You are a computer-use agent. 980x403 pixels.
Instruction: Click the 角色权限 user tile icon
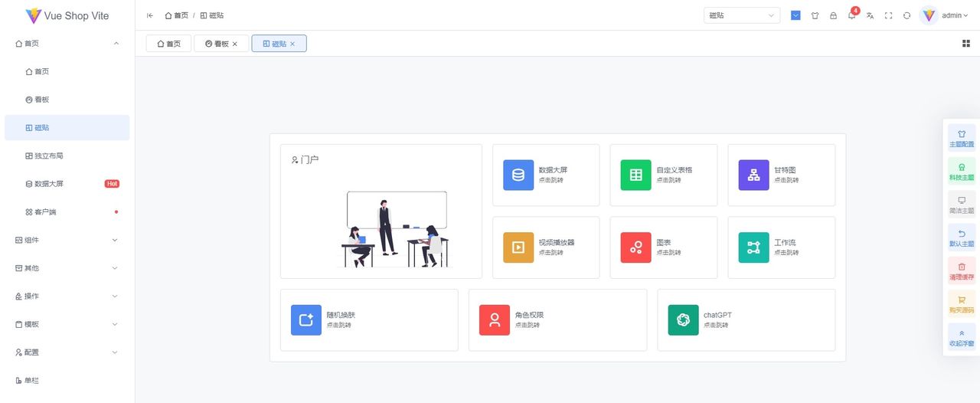pyautogui.click(x=495, y=320)
